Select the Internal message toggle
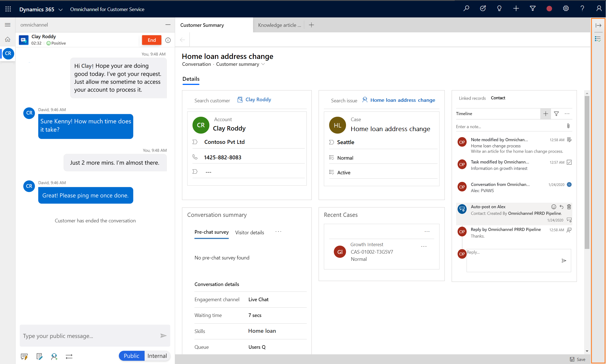This screenshot has height=364, width=606. click(x=157, y=356)
